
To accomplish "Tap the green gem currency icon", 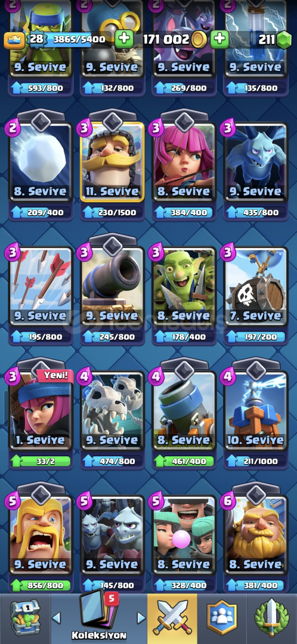I will [x=284, y=39].
